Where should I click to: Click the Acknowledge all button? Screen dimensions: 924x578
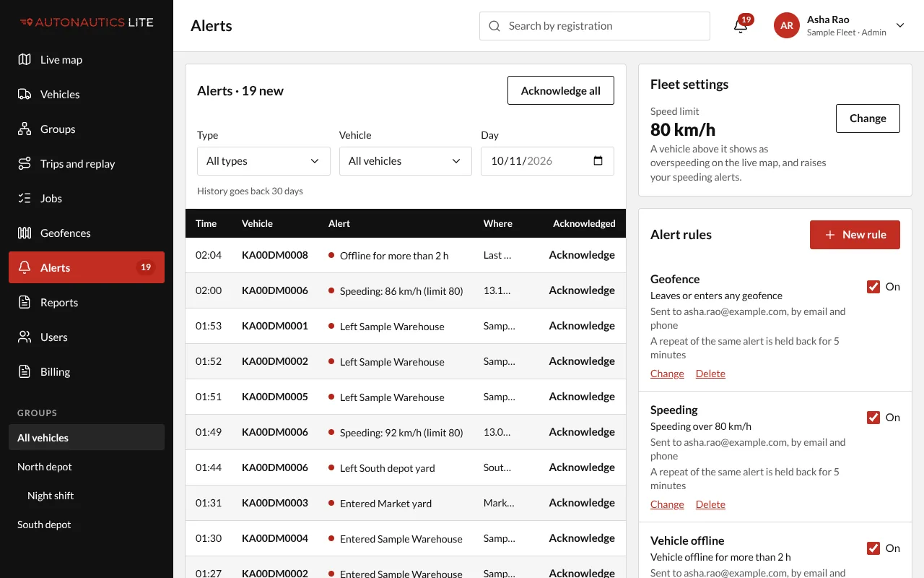coord(561,90)
